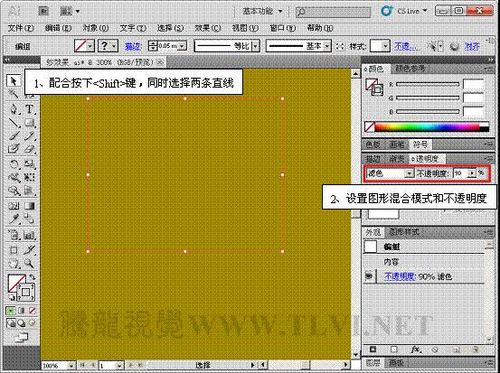Screen dimensions: 500x373
Task: Click the search field in title bar
Action: [333, 12]
